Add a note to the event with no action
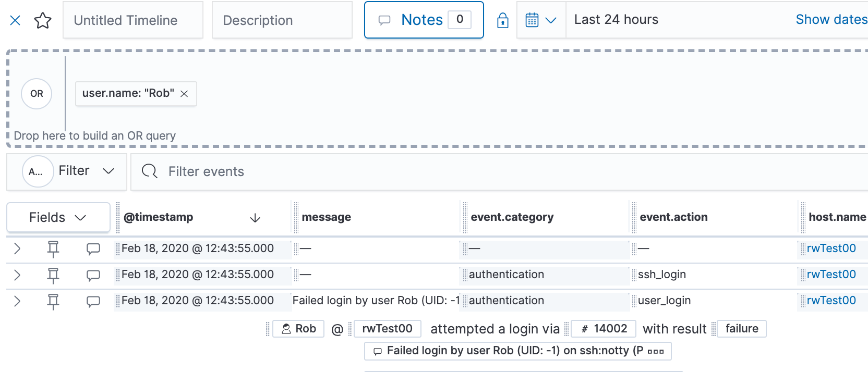The height and width of the screenshot is (372, 868). click(x=93, y=249)
